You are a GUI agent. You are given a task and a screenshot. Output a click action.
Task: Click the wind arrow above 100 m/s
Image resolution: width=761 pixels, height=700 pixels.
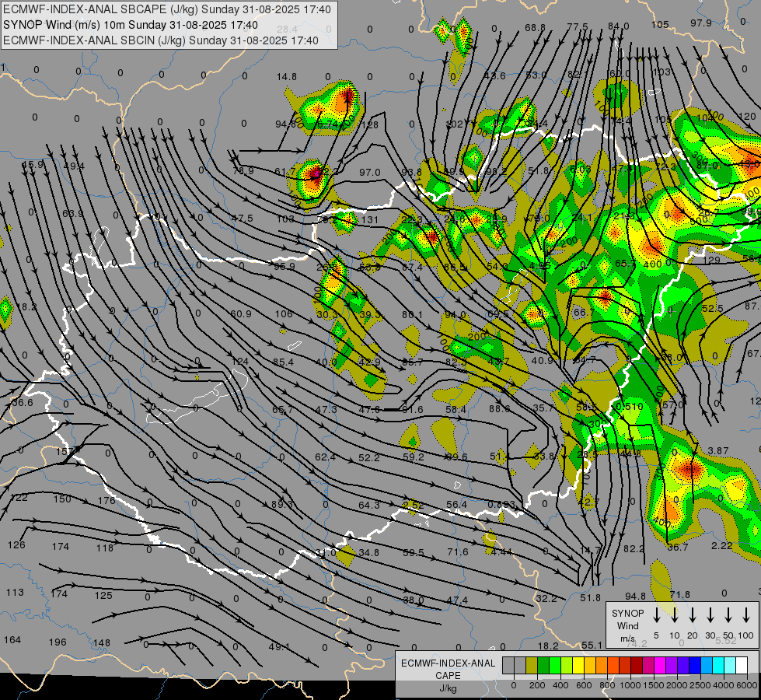746,615
